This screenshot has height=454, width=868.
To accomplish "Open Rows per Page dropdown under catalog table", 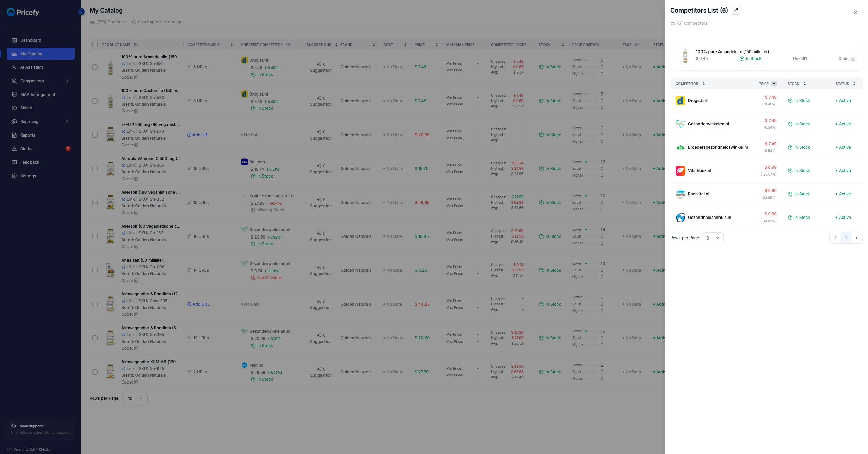I will (x=135, y=398).
